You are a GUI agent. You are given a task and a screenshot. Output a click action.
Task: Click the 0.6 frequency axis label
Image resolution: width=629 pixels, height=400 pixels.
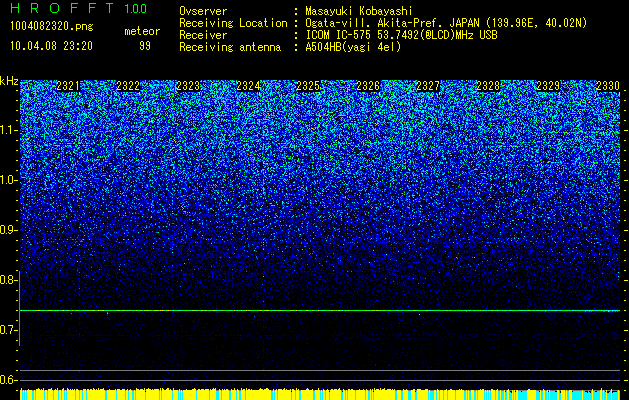(8, 380)
